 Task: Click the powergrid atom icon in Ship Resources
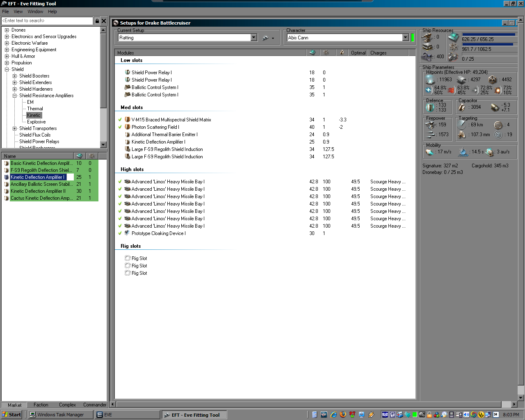pos(454,47)
